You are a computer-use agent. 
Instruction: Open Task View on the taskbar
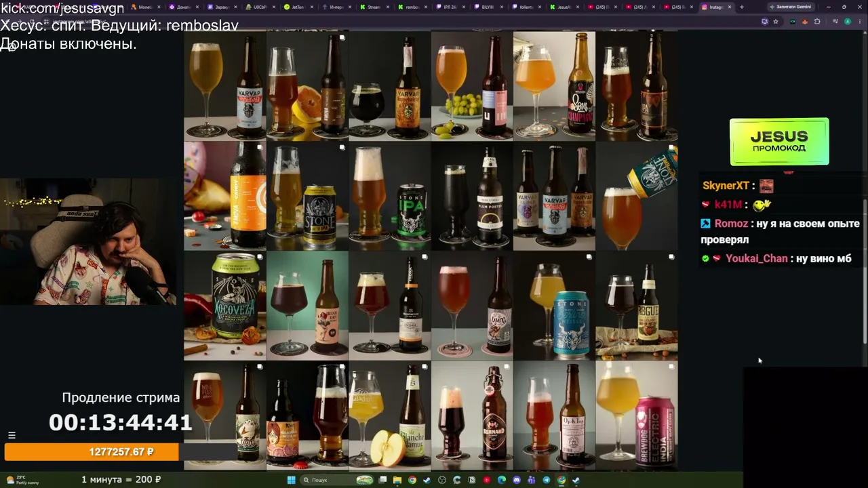382,480
